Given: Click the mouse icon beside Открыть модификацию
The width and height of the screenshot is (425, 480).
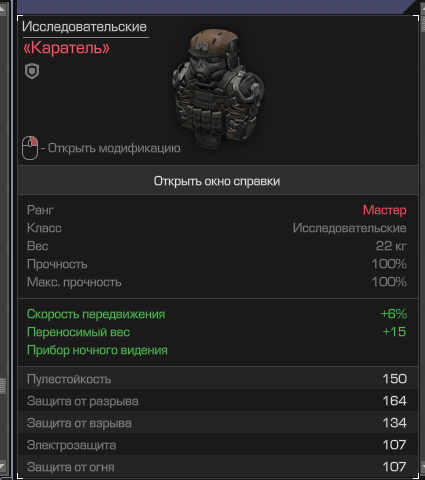Looking at the screenshot, I should tap(30, 148).
